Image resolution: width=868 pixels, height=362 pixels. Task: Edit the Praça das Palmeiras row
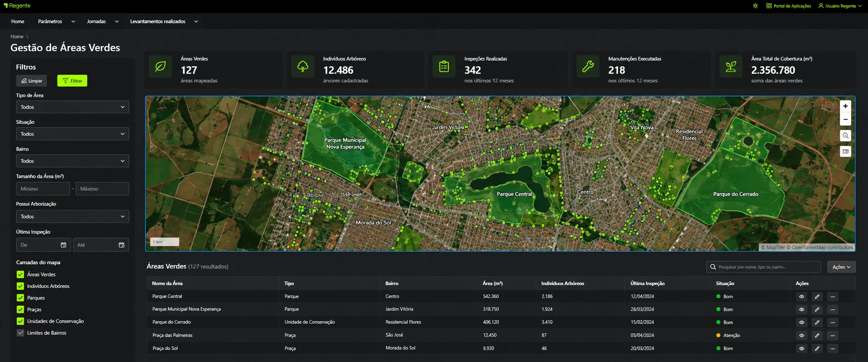click(x=817, y=335)
